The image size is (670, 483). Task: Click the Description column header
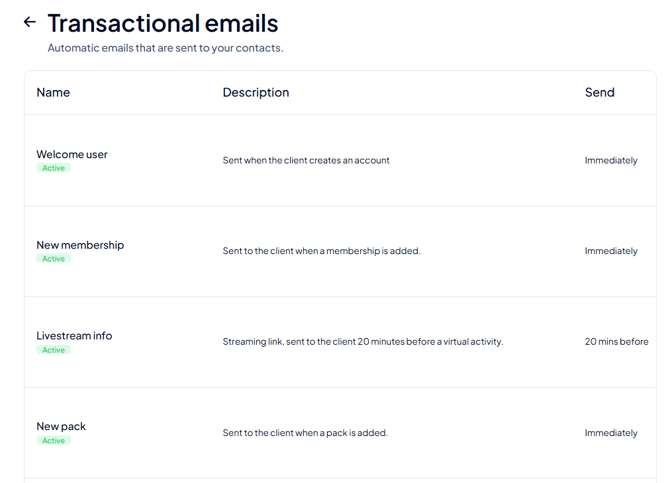256,92
